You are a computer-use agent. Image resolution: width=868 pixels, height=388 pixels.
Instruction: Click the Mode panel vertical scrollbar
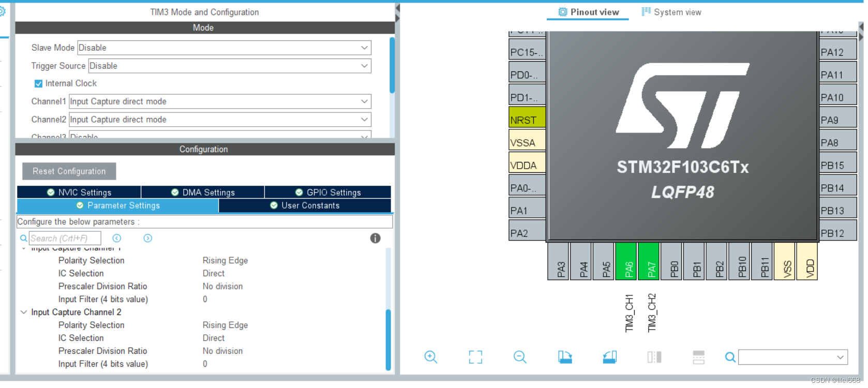point(392,65)
